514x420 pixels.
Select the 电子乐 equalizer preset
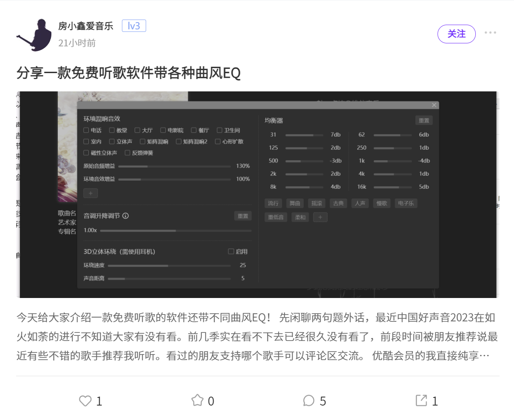pyautogui.click(x=406, y=203)
